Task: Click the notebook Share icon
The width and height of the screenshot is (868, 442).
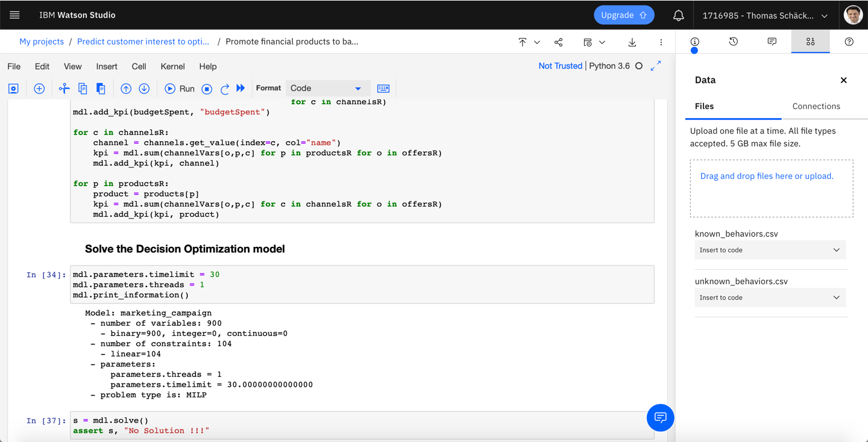Action: 558,42
